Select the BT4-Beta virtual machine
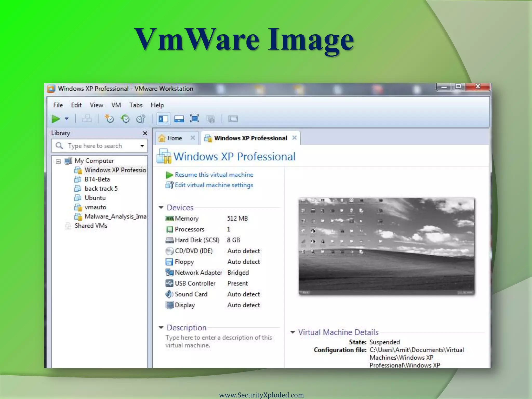532x399 pixels. pyautogui.click(x=97, y=179)
